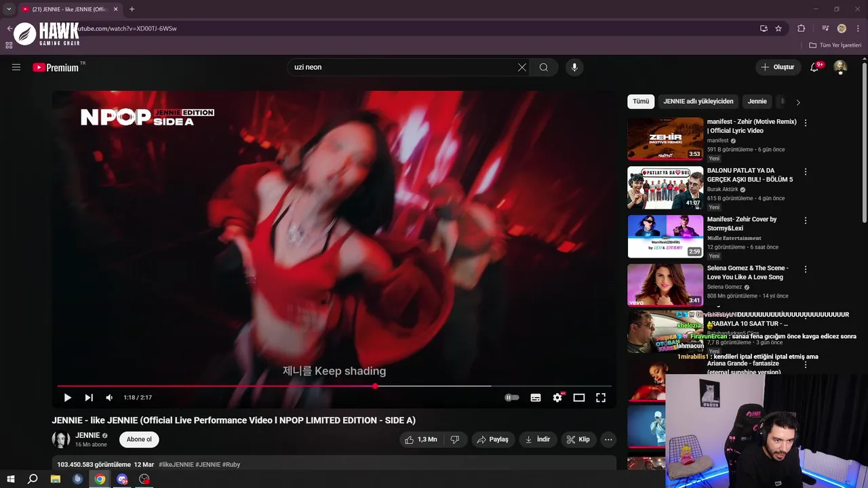Viewport: 868px width, 488px height.
Task: Open the JENNIE channel name link
Action: (x=87, y=435)
